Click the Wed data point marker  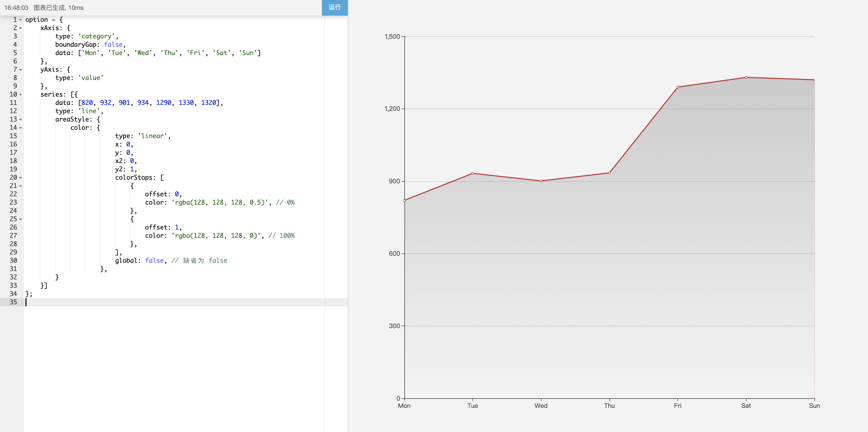point(541,181)
